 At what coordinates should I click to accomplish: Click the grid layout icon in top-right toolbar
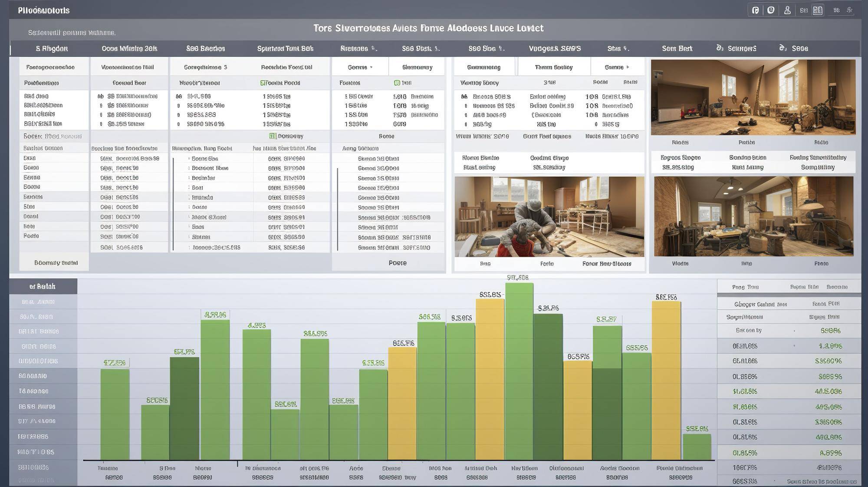click(818, 10)
